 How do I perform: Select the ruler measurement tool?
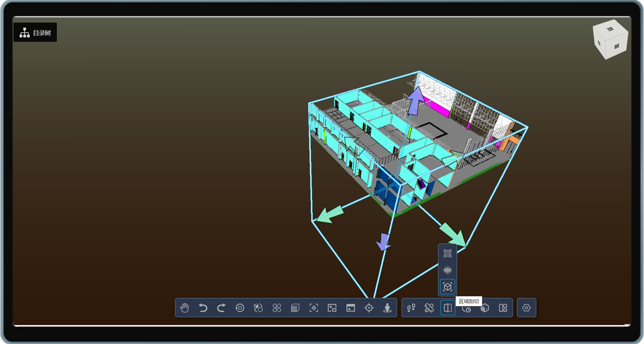click(429, 308)
